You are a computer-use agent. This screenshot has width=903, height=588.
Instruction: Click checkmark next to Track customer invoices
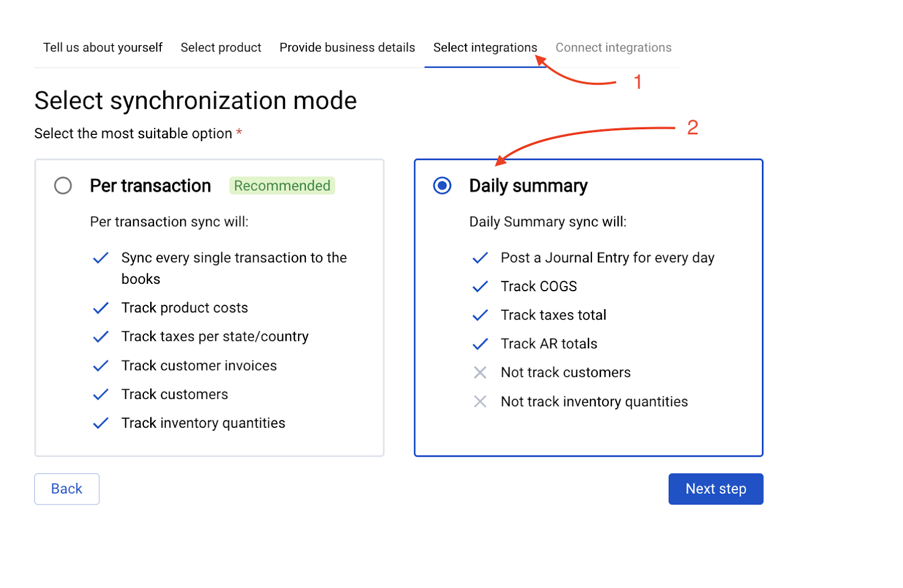(100, 366)
